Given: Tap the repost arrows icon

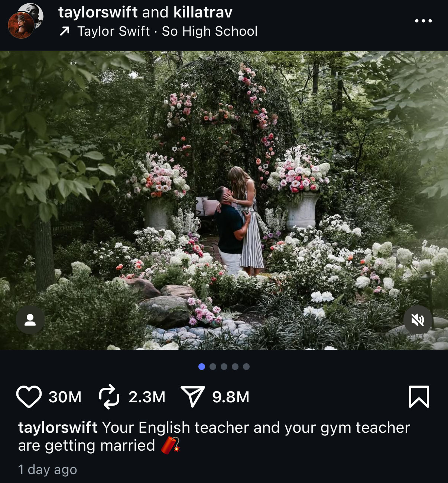Looking at the screenshot, I should (109, 397).
